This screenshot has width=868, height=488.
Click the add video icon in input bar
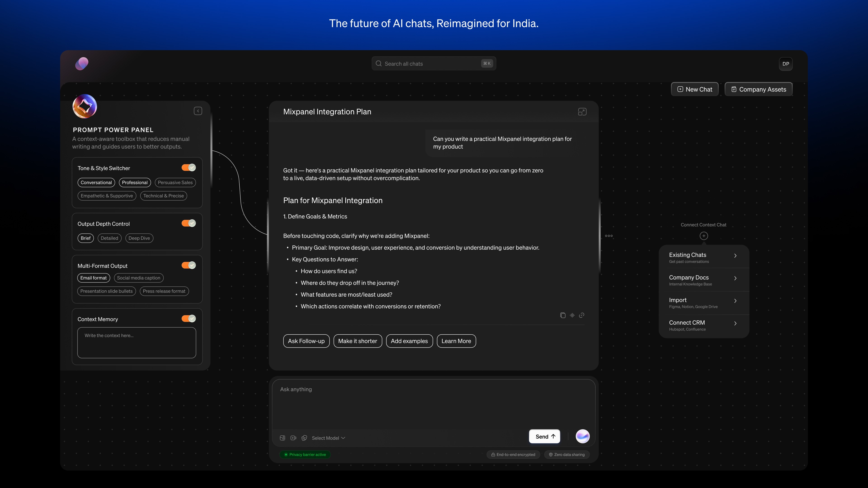point(293,438)
